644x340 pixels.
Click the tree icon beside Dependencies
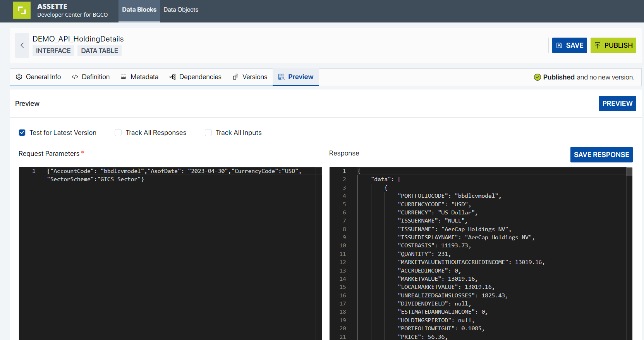pos(173,77)
